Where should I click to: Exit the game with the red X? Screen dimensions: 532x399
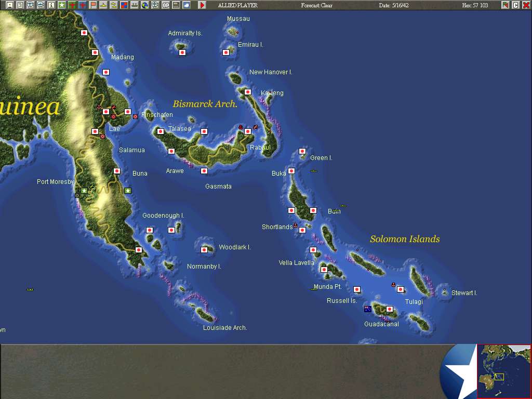(526, 5)
